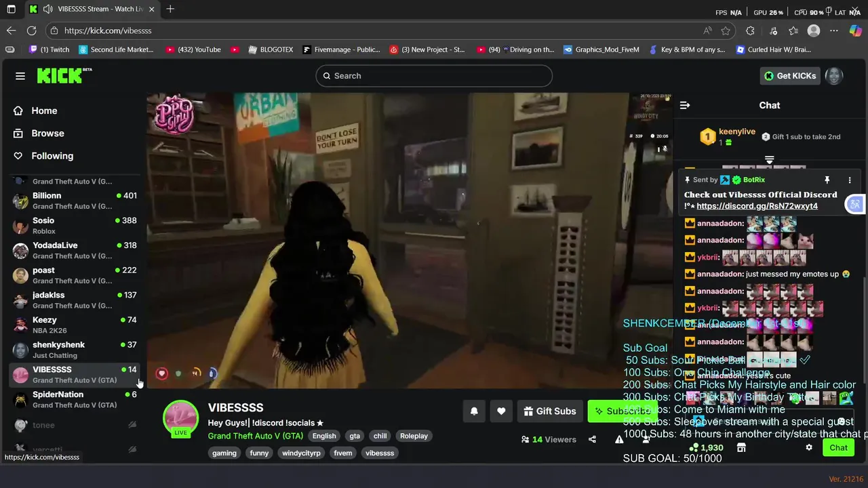Open SpiderNation channel in sidebar

tap(75, 399)
